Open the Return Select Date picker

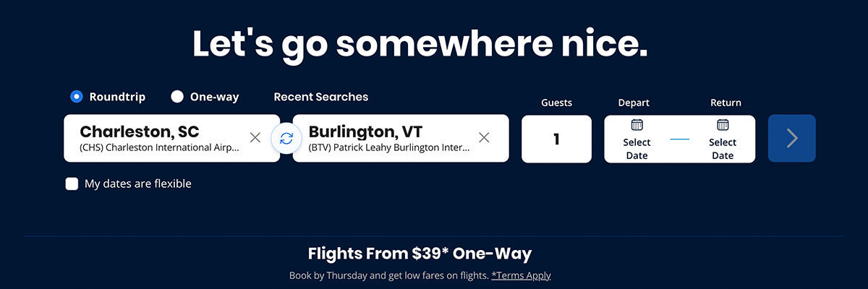(x=722, y=149)
